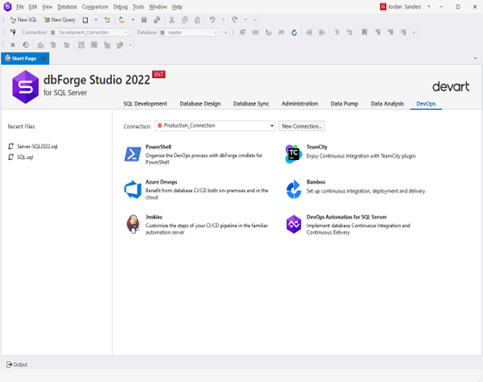This screenshot has width=483, height=382.
Task: Click the TeamCity TC icon
Action: [x=293, y=154]
